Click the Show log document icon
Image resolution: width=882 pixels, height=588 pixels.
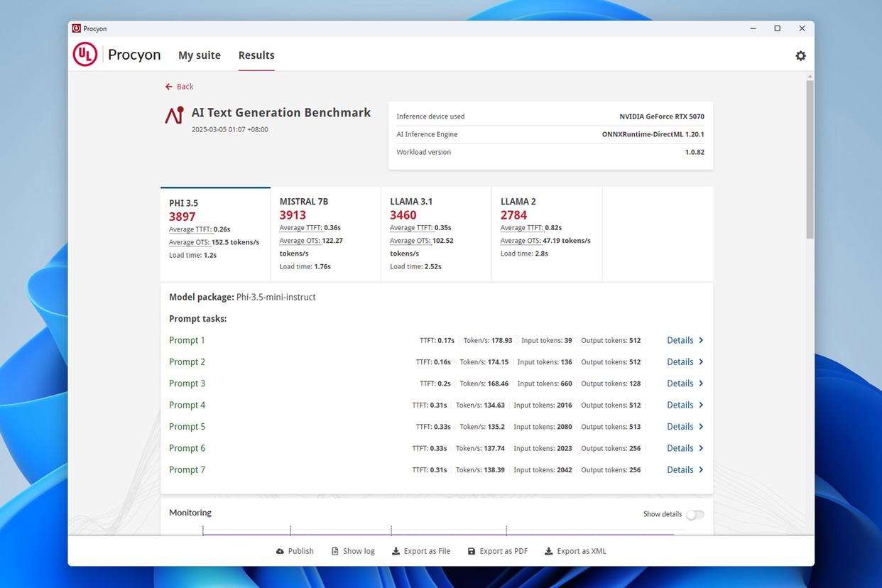(335, 551)
